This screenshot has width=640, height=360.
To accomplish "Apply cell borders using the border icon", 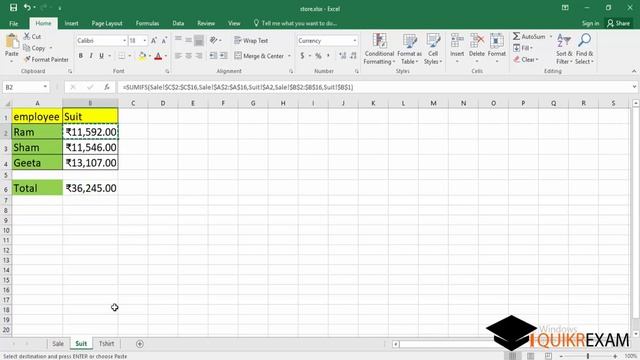I will coord(122,56).
